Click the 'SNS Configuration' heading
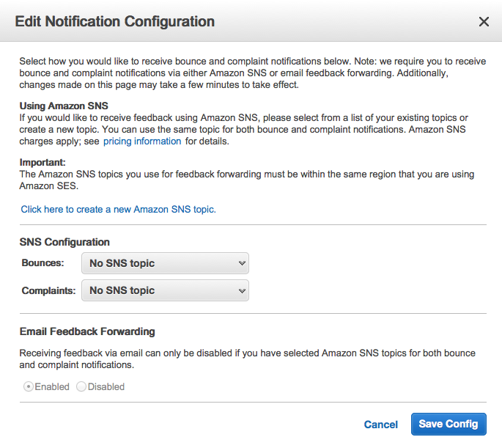 64,242
